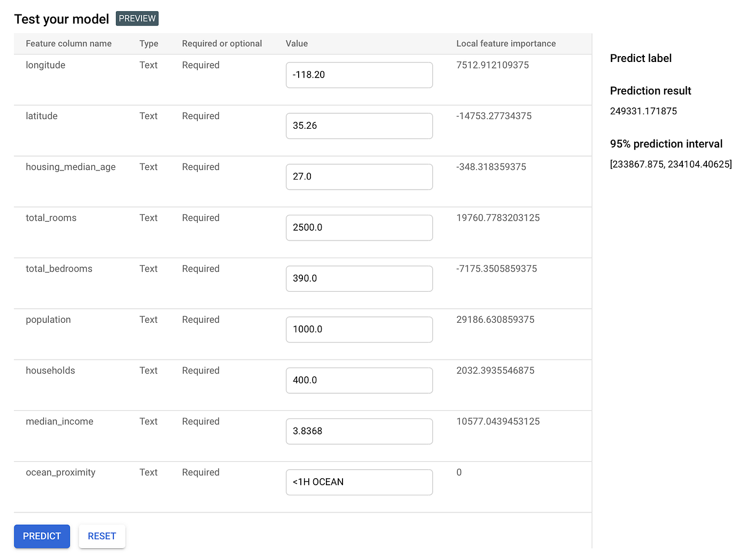The width and height of the screenshot is (748, 560).
Task: Click the PREDICT button
Action: tap(42, 536)
